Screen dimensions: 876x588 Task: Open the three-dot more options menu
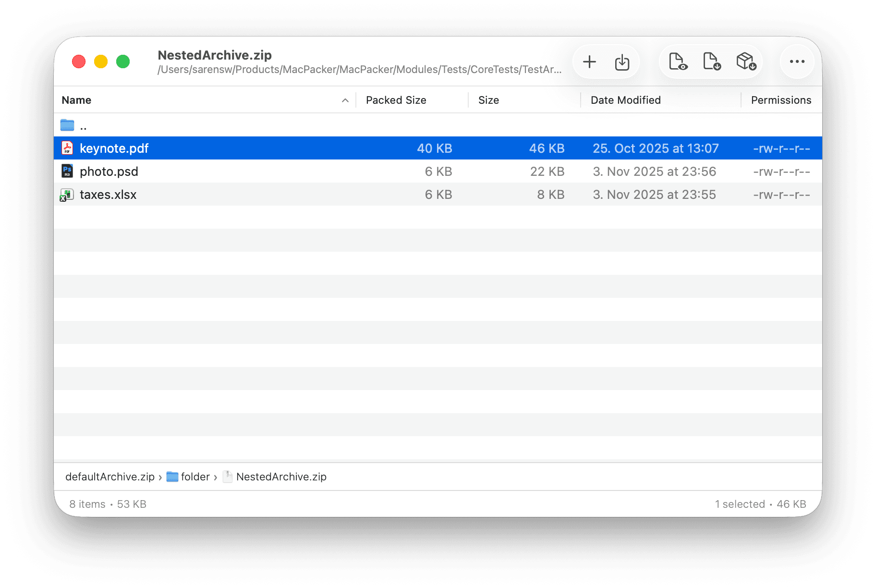797,61
